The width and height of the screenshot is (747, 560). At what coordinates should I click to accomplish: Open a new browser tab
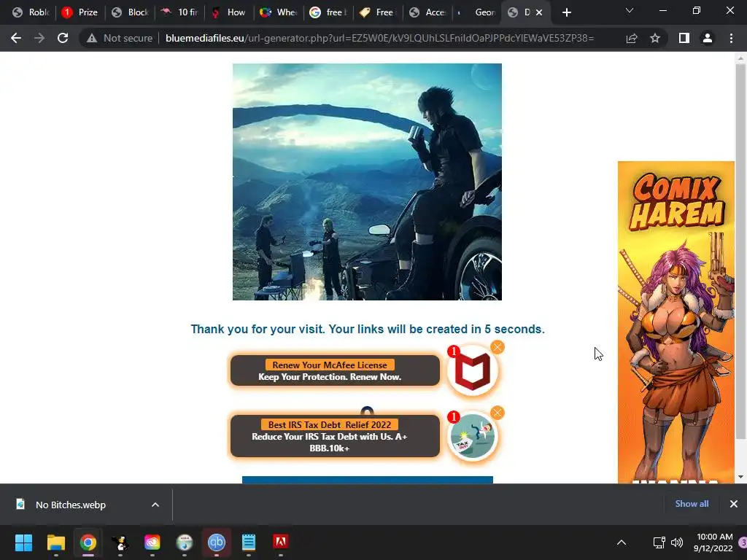(566, 12)
